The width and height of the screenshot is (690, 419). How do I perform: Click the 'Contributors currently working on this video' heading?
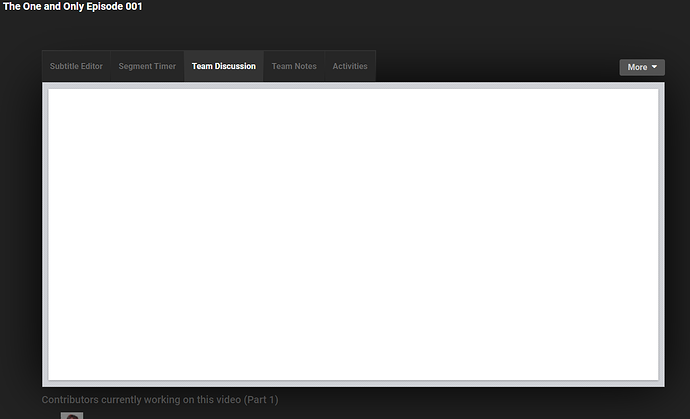(x=140, y=400)
